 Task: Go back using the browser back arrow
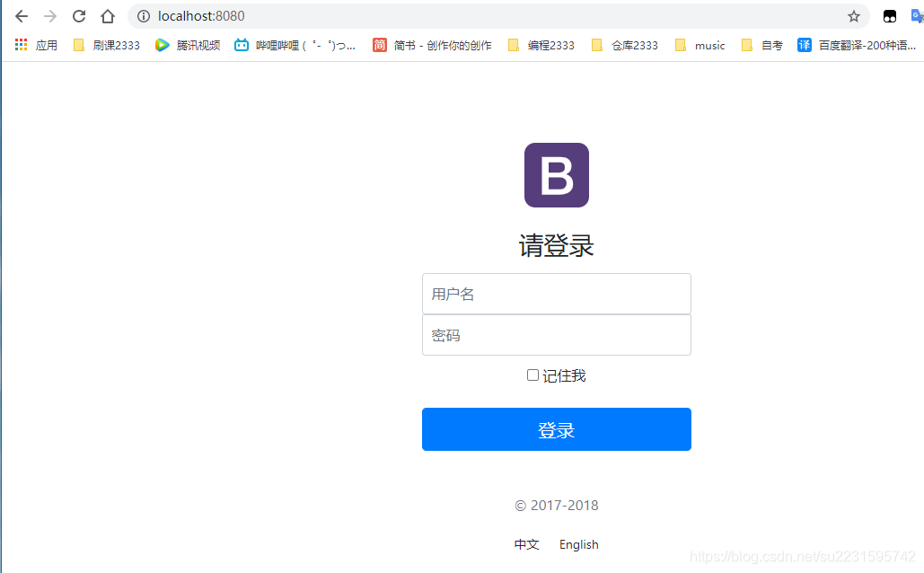click(x=22, y=16)
